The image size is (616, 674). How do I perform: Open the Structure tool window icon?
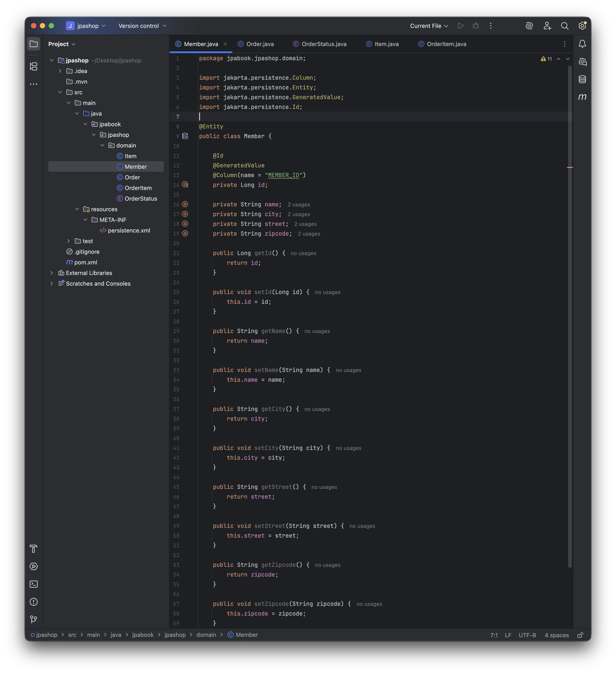tap(33, 66)
